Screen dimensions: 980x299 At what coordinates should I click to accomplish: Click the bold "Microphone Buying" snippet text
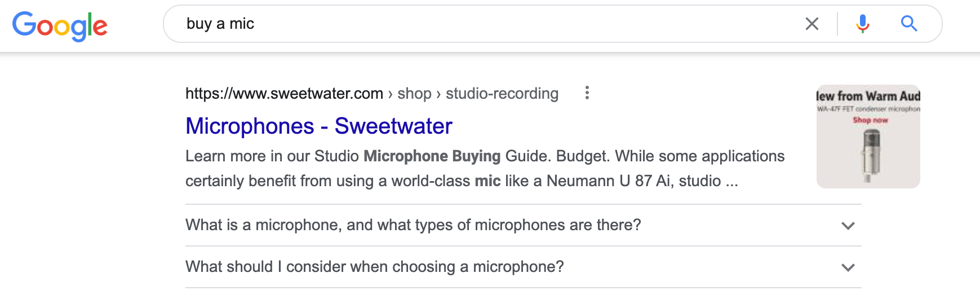pos(432,156)
